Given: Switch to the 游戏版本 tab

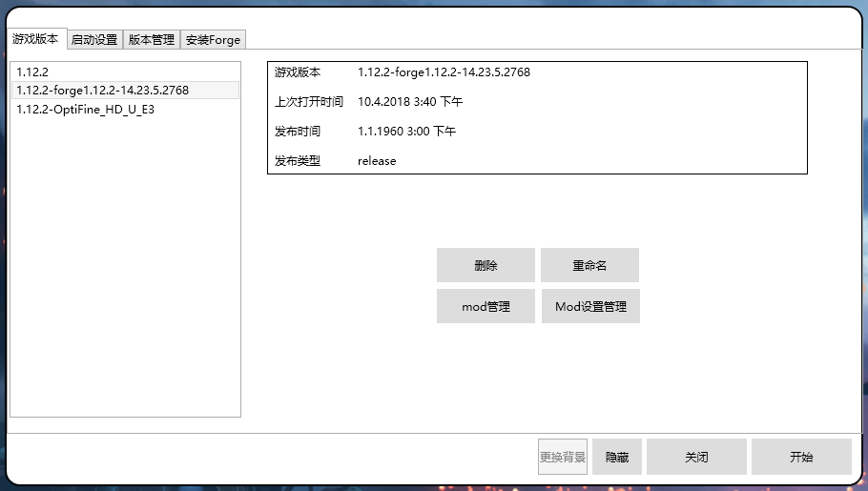Looking at the screenshot, I should 36,39.
